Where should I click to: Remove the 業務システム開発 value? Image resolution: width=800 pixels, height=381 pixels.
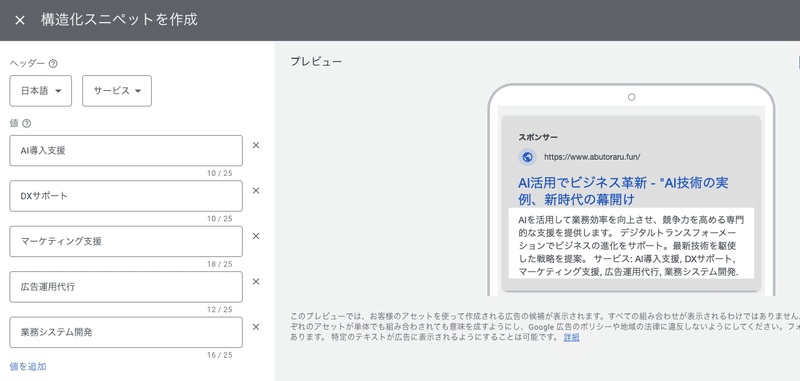(x=256, y=327)
